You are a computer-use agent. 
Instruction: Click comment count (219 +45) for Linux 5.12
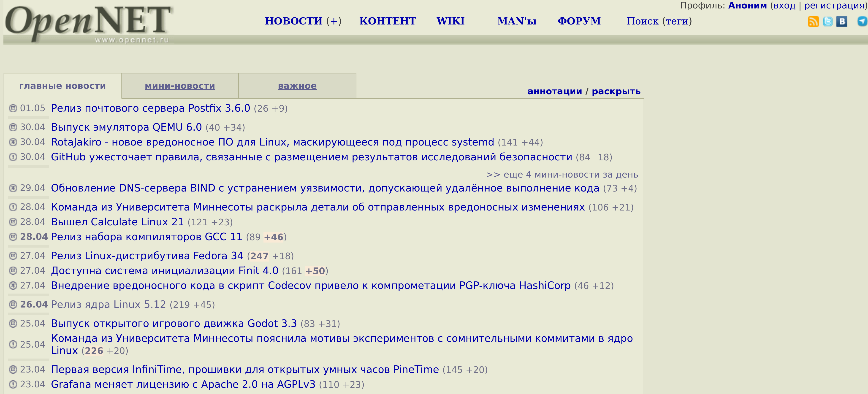coord(192,305)
